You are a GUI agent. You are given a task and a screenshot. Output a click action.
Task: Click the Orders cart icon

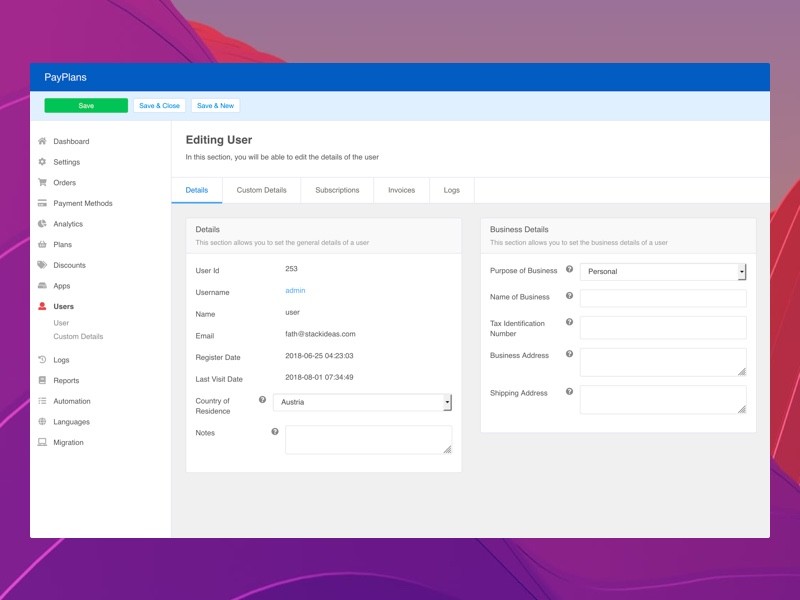pyautogui.click(x=42, y=183)
